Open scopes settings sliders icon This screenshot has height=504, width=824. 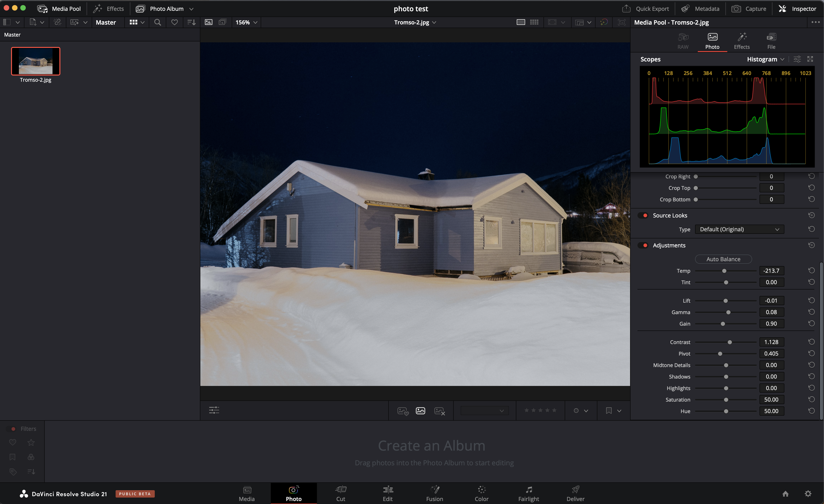tap(797, 59)
